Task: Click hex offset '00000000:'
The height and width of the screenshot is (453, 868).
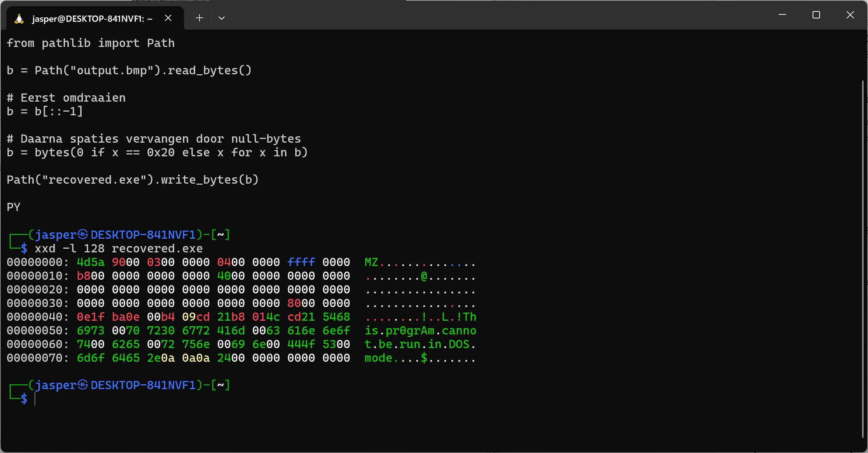Action: (x=38, y=262)
